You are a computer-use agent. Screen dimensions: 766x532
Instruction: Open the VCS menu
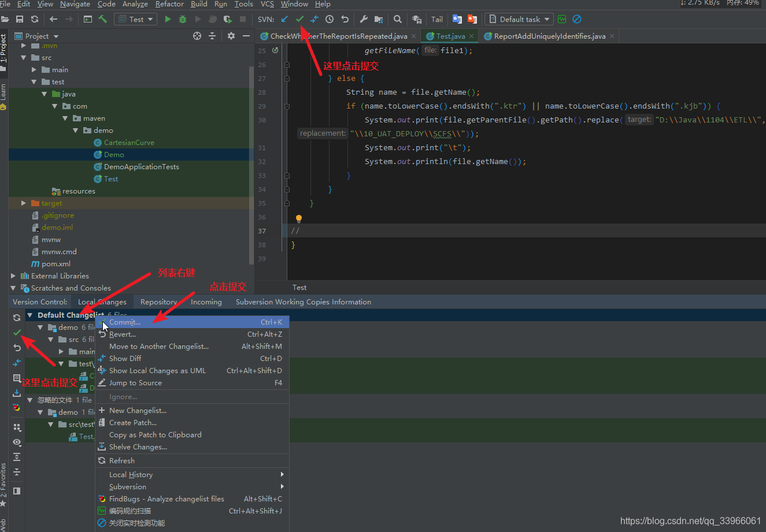[267, 4]
